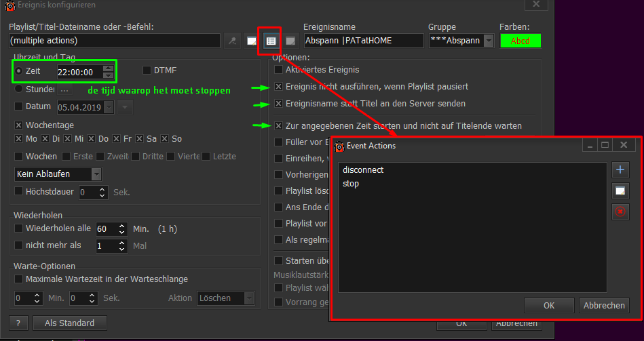Click the gray icon right of the list icon
The image size is (644, 341).
tap(290, 41)
